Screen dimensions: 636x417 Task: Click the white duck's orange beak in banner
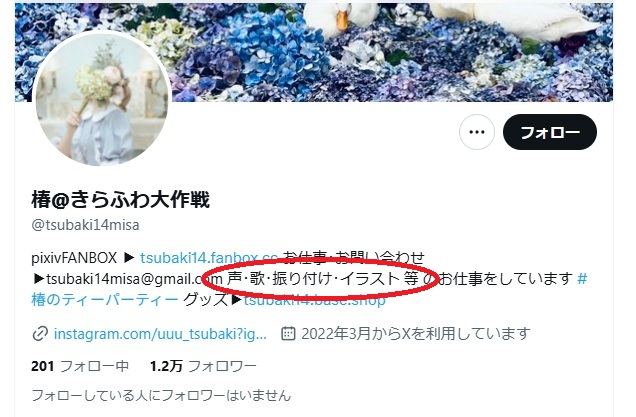[x=342, y=20]
